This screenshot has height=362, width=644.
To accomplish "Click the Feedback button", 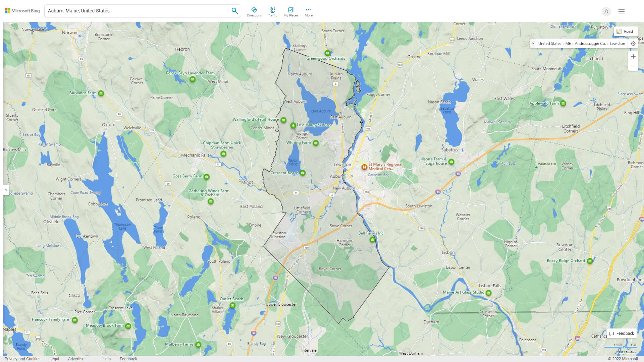I will tap(621, 333).
